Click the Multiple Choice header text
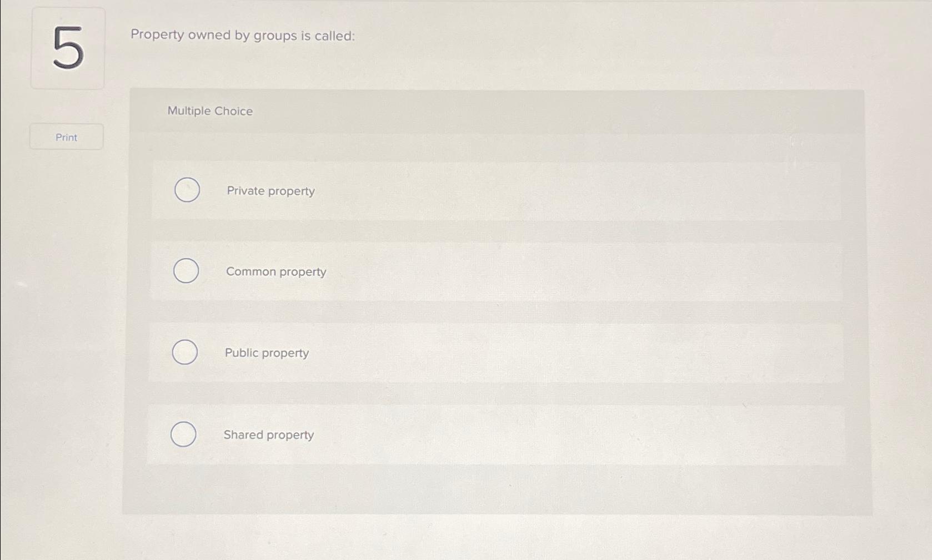This screenshot has height=560, width=932. [x=210, y=111]
